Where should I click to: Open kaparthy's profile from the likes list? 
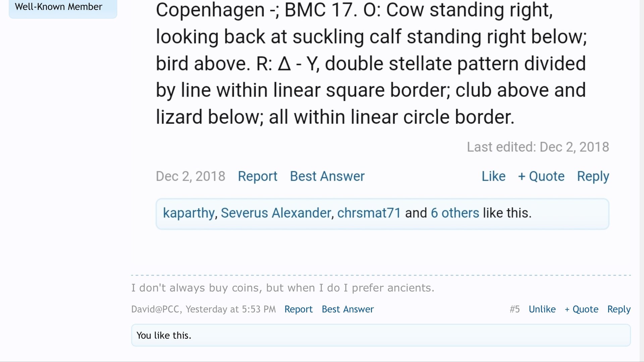(x=189, y=213)
